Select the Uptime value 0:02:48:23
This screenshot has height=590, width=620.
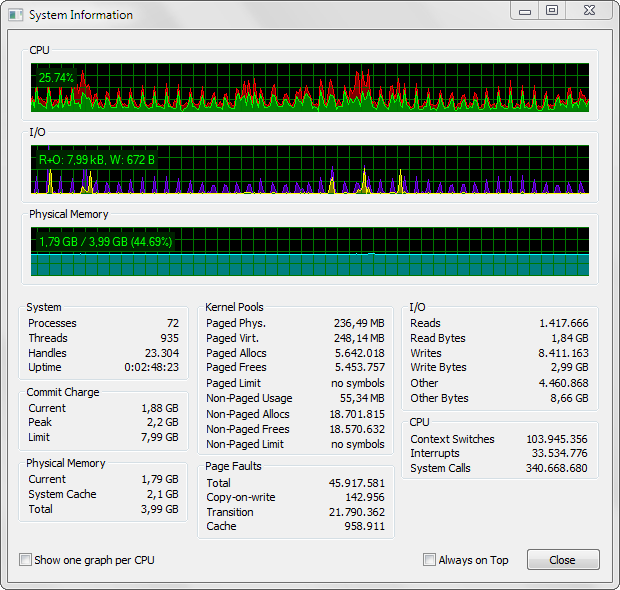(x=152, y=367)
